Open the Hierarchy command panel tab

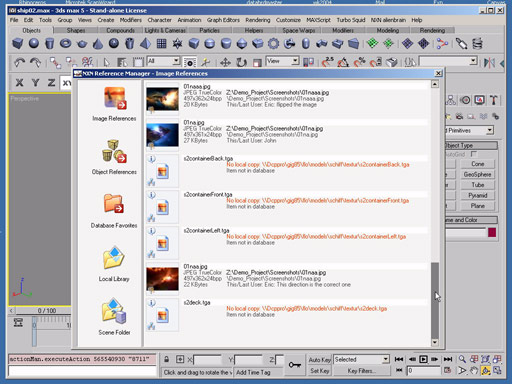(451, 100)
